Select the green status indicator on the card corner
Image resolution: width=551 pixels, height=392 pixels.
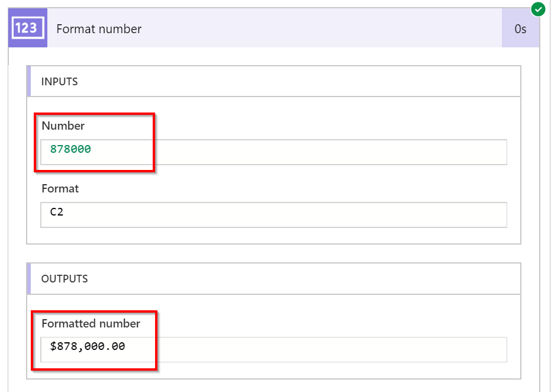click(538, 9)
